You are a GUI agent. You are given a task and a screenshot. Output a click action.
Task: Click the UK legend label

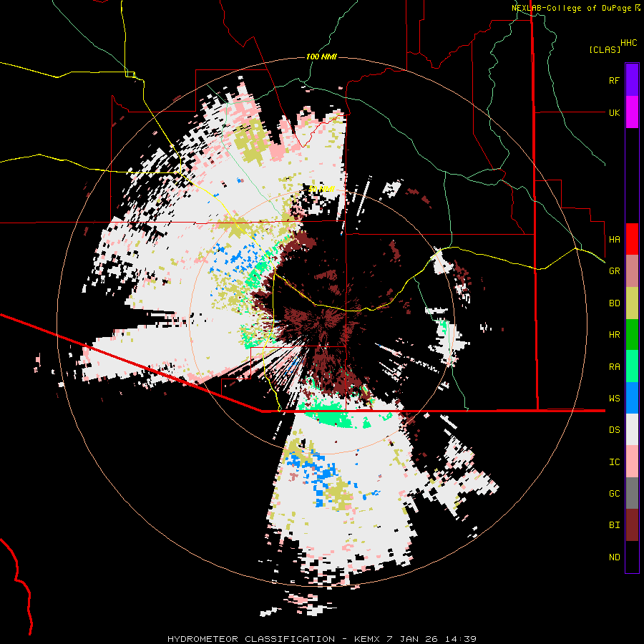(614, 112)
